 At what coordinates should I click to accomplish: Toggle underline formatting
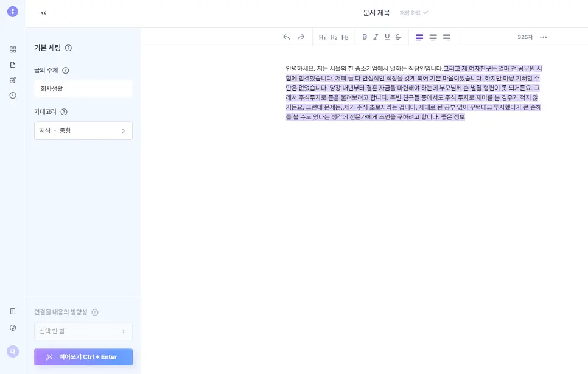[387, 37]
